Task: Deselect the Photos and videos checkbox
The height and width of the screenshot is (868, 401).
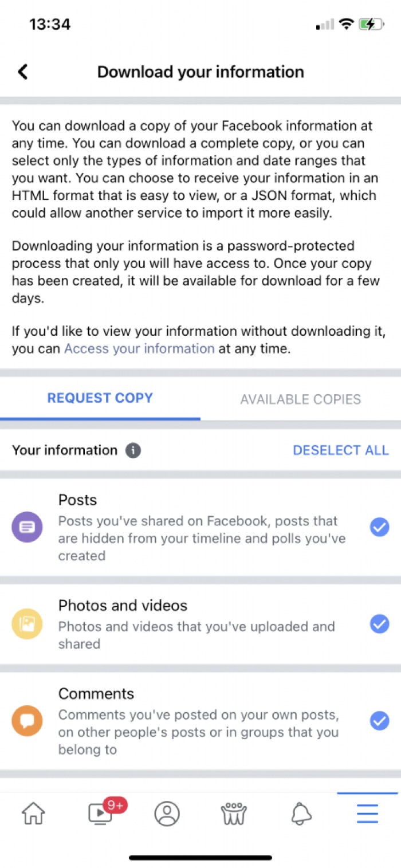Action: [x=379, y=623]
